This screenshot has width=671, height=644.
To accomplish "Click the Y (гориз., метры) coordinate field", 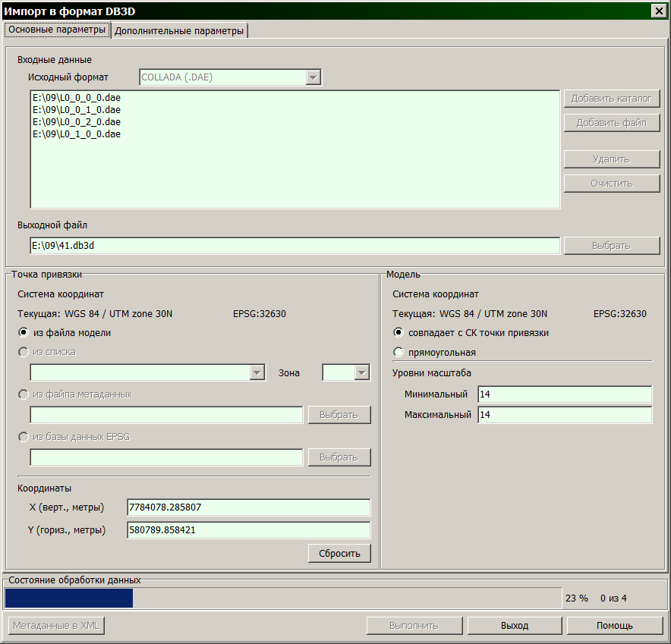I will click(248, 530).
